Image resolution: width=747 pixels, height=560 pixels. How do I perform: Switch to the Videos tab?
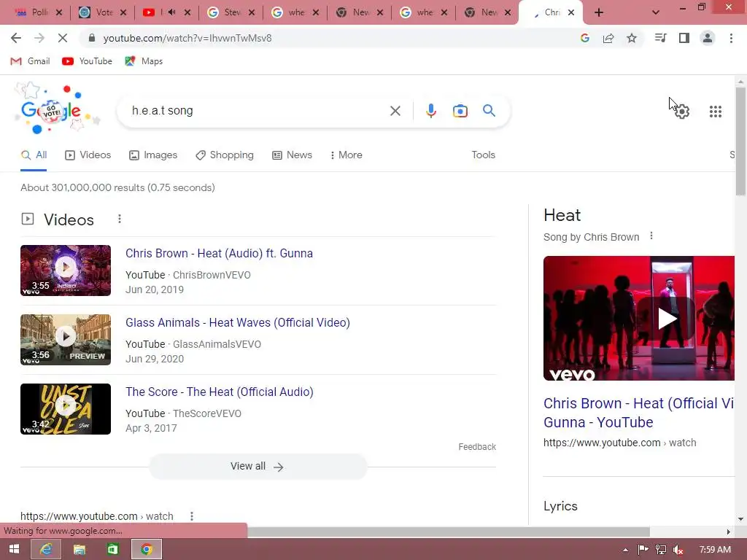[x=88, y=155]
